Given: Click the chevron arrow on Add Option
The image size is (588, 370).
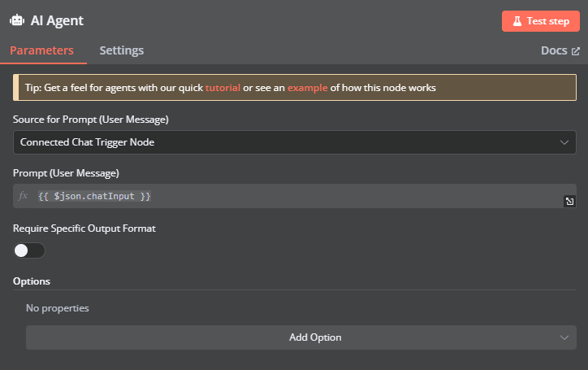Looking at the screenshot, I should click(564, 337).
